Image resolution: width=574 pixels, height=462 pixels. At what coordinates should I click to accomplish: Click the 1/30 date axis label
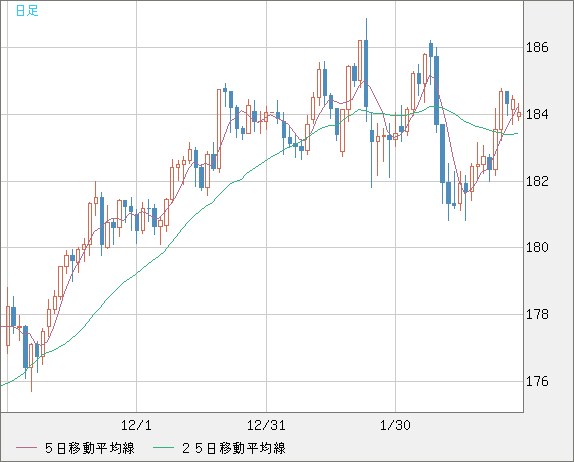395,425
